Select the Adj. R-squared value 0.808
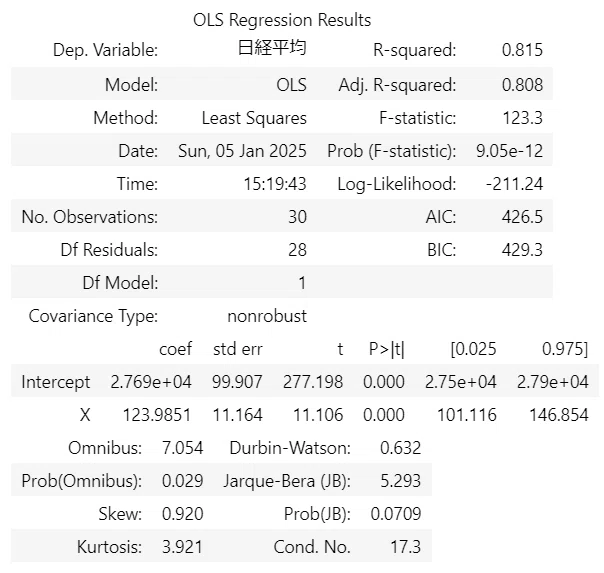The height and width of the screenshot is (573, 604). click(x=522, y=85)
